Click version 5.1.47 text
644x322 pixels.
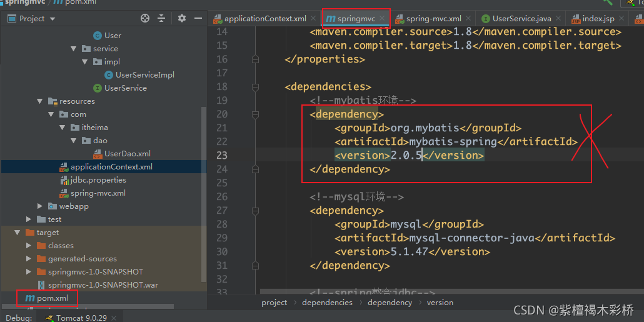coord(409,252)
